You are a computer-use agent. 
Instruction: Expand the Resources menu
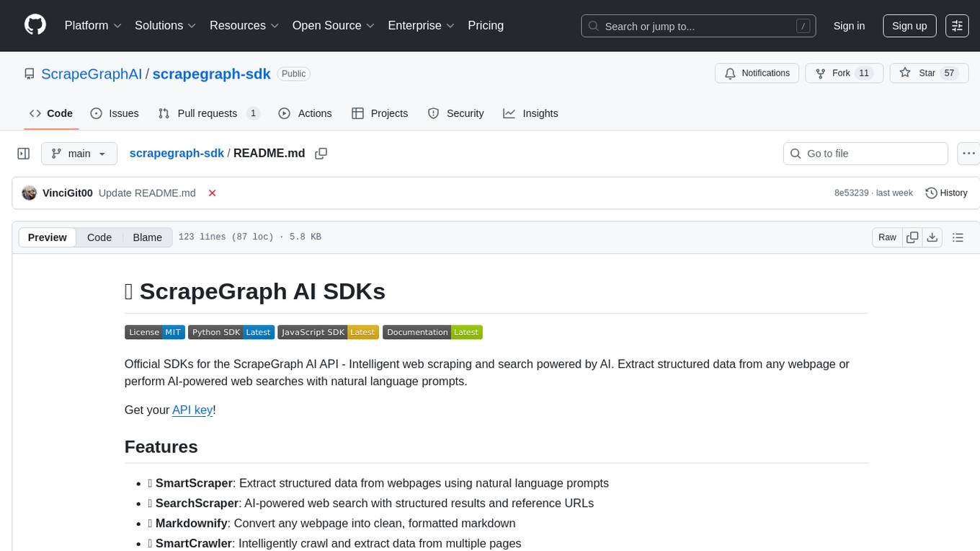[244, 25]
